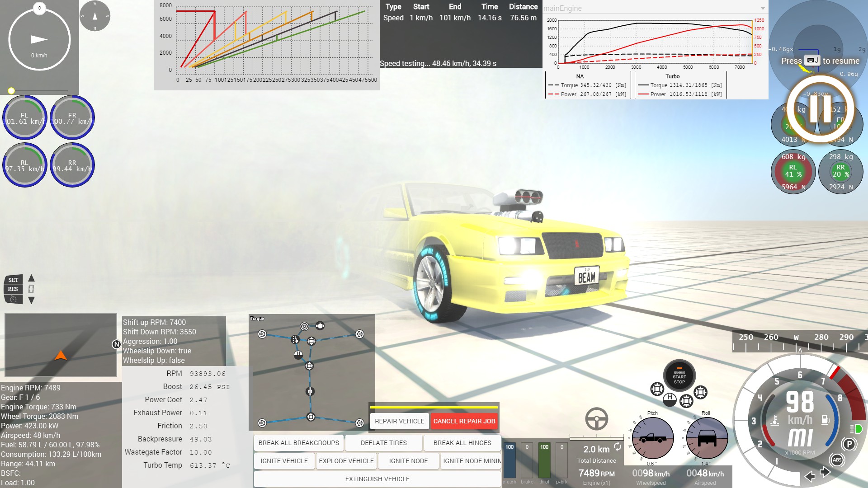Click the RES cruise control button
Image resolution: width=868 pixels, height=488 pixels.
tap(13, 289)
